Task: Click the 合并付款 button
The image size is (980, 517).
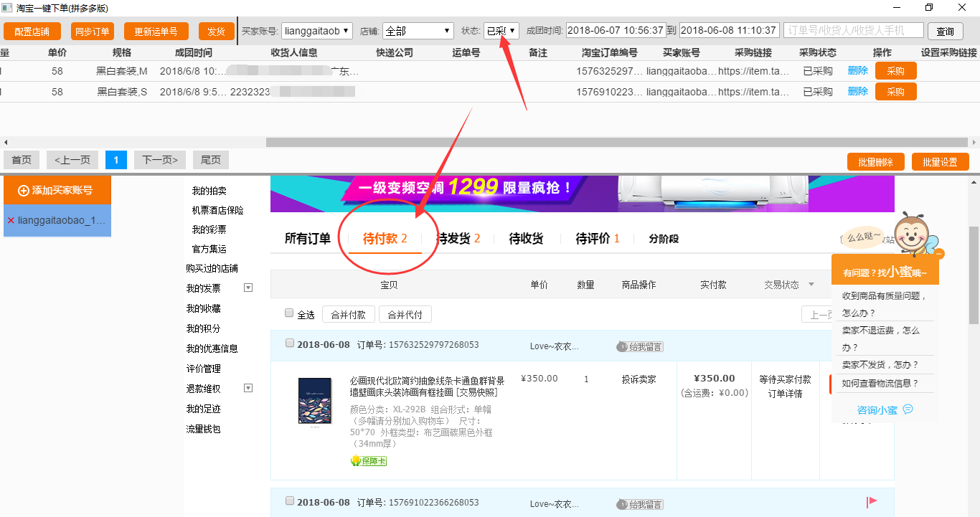Action: pos(349,314)
